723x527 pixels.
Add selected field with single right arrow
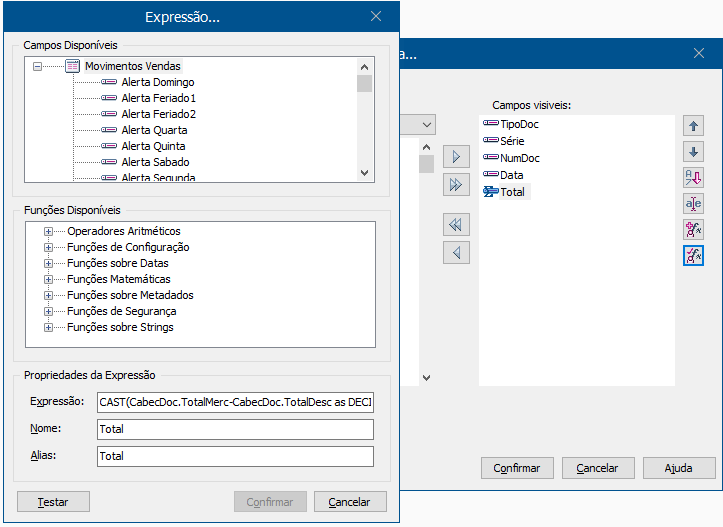coord(456,158)
